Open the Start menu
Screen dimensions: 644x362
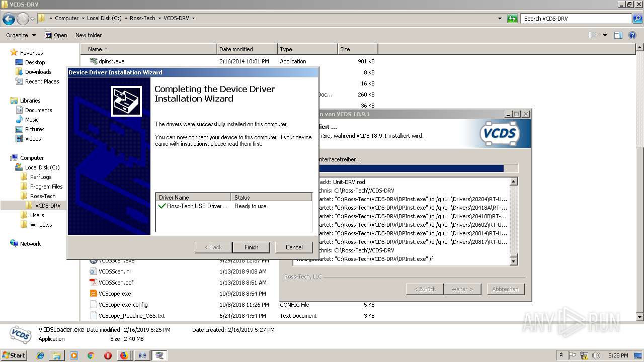click(14, 355)
